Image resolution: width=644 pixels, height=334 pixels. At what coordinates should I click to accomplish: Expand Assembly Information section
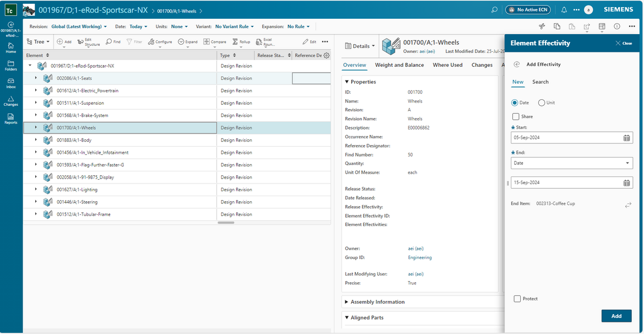pyautogui.click(x=347, y=302)
